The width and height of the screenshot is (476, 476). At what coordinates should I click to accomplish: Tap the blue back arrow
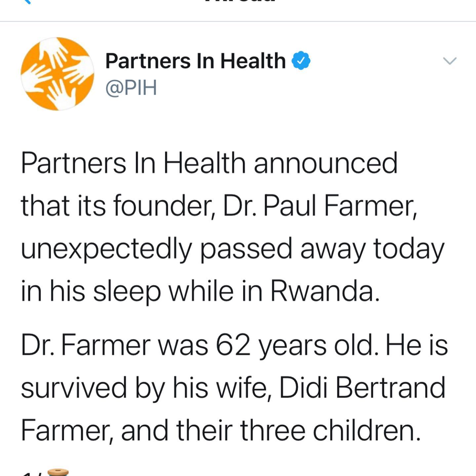pos(27,1)
